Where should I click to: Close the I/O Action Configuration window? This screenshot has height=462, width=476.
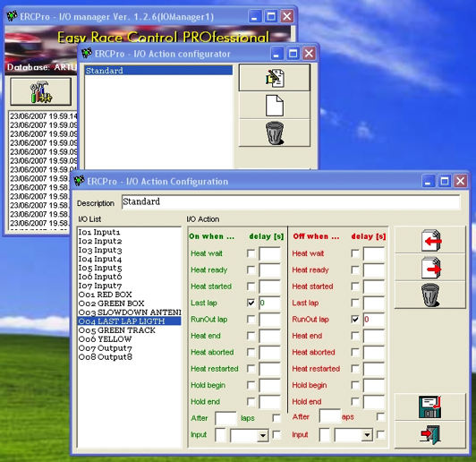click(x=460, y=181)
